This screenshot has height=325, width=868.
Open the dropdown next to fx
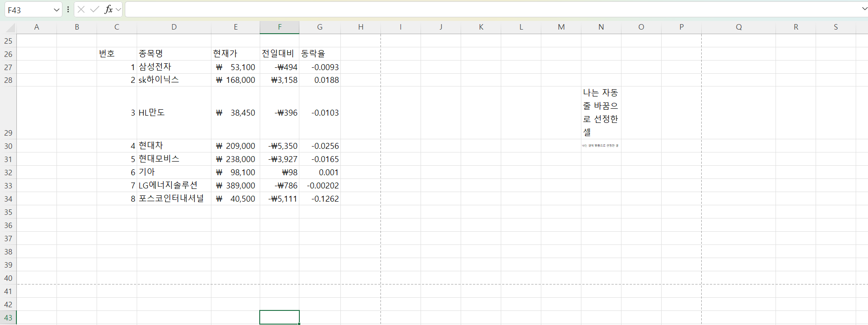pyautogui.click(x=118, y=10)
